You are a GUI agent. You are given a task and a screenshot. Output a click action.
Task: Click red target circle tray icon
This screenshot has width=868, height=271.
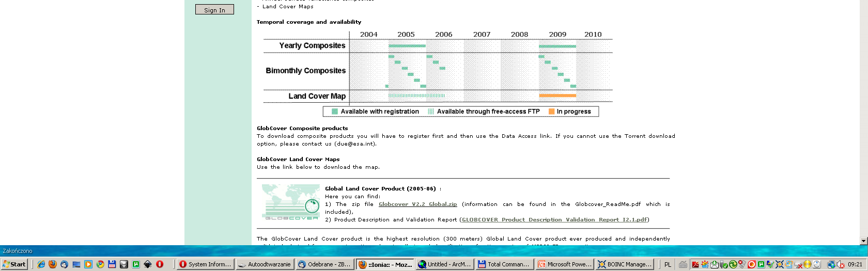pyautogui.click(x=752, y=264)
